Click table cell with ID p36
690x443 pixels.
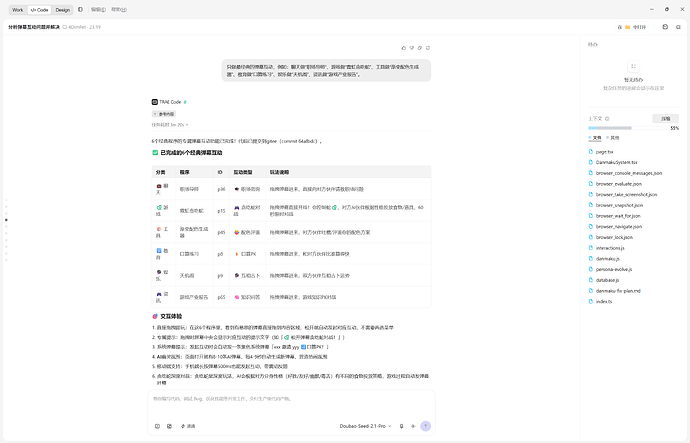(221, 189)
